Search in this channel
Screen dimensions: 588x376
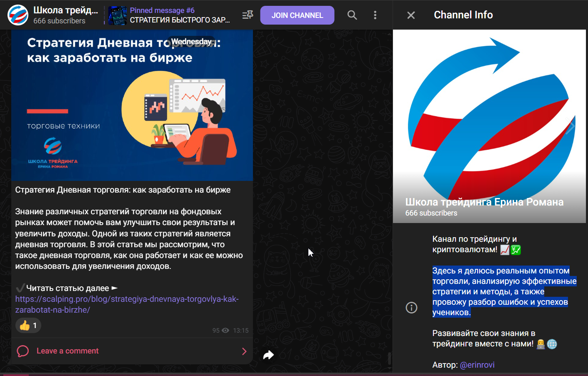tap(352, 15)
